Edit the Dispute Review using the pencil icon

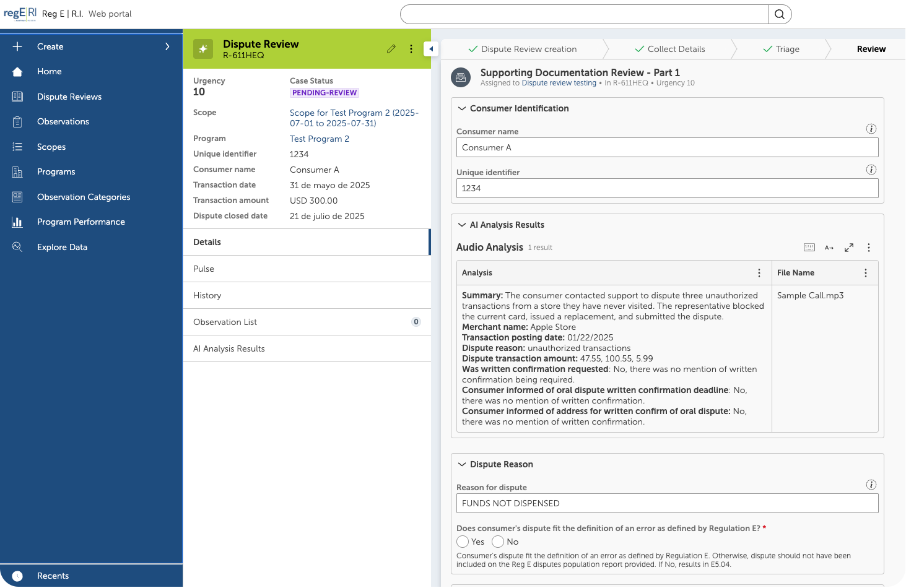pos(391,48)
